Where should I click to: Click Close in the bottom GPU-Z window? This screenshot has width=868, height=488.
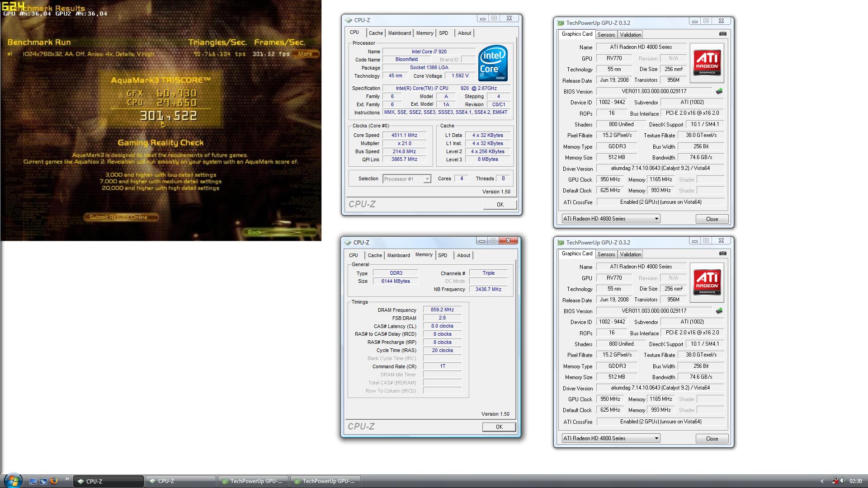[712, 439]
